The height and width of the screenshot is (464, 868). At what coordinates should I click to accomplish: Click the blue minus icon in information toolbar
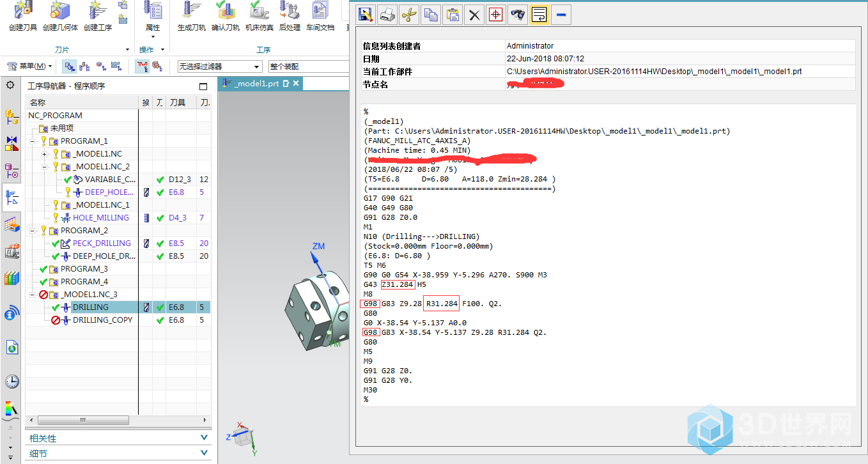click(561, 15)
